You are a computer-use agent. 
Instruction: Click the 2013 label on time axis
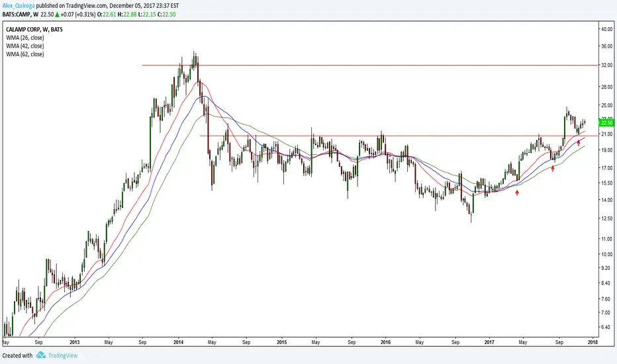74,342
